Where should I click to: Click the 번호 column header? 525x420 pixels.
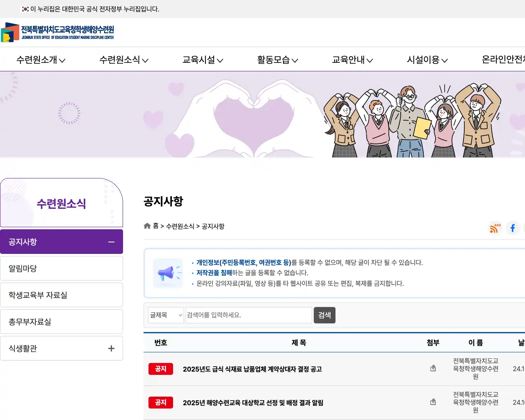pyautogui.click(x=161, y=342)
